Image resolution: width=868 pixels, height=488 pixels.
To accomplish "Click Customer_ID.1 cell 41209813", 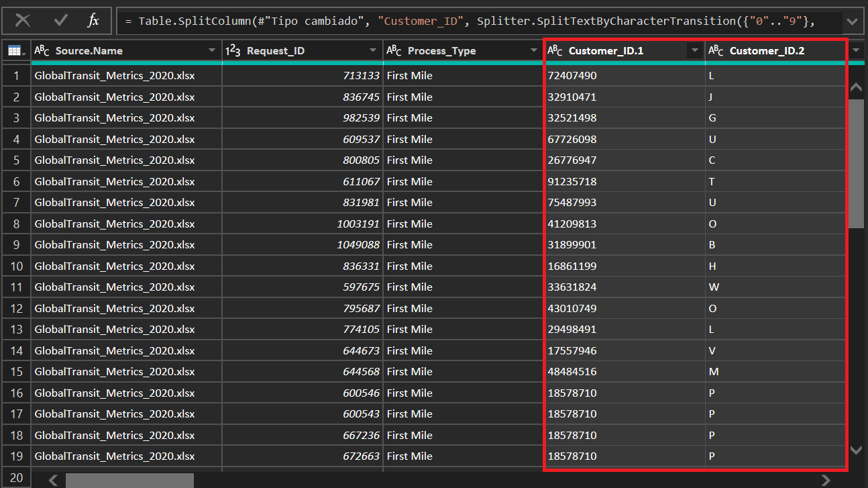I will point(625,224).
